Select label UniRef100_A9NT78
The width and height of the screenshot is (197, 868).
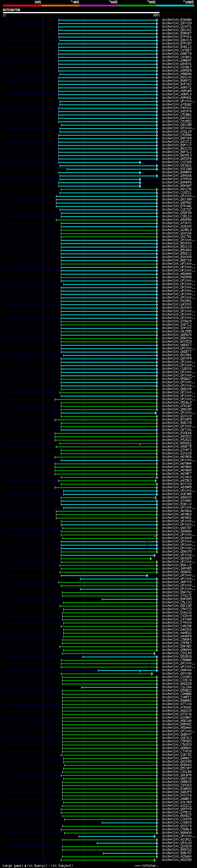[177, 54]
